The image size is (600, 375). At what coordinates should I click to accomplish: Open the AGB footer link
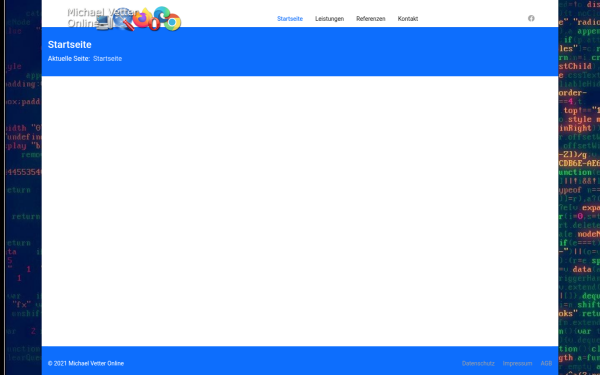pyautogui.click(x=546, y=364)
